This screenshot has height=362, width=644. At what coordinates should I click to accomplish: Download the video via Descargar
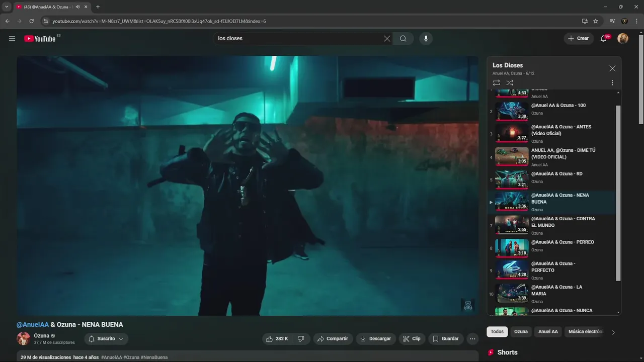(x=375, y=339)
